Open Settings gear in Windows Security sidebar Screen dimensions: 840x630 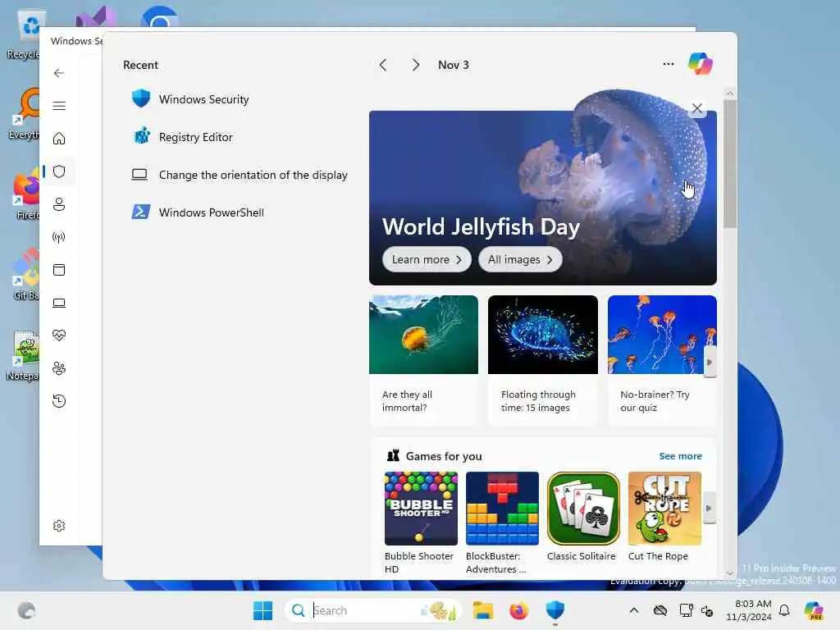click(59, 526)
